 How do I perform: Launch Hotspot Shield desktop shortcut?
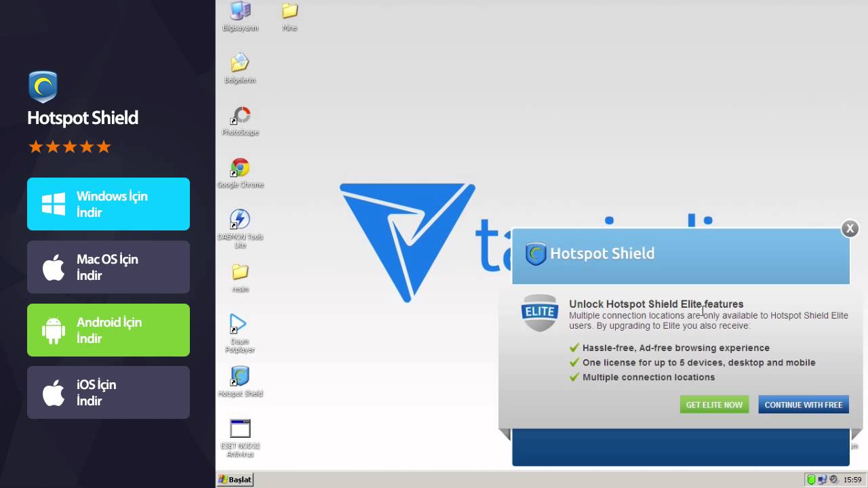pos(240,382)
